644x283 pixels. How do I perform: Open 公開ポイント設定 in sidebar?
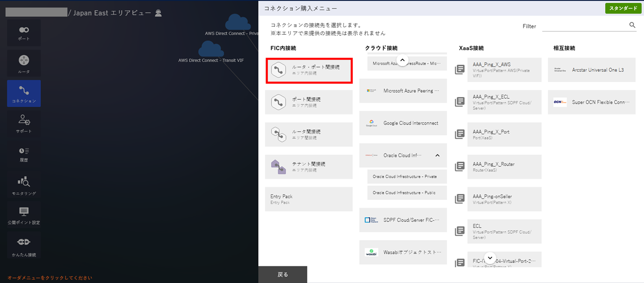(24, 215)
